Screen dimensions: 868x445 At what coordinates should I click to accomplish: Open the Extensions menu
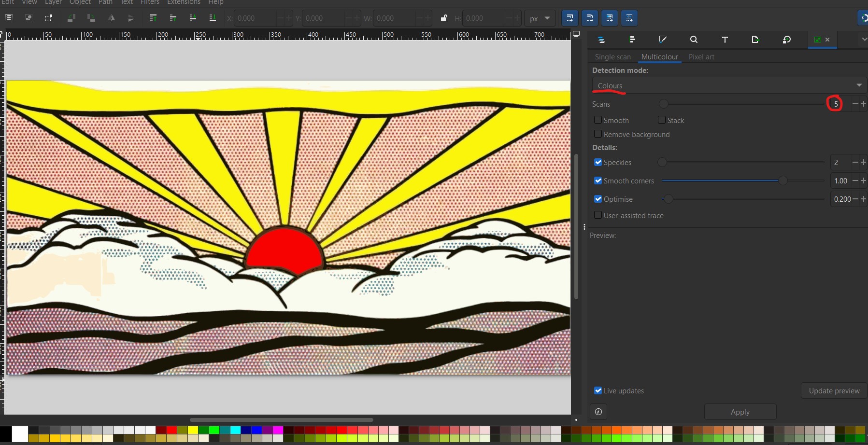184,2
